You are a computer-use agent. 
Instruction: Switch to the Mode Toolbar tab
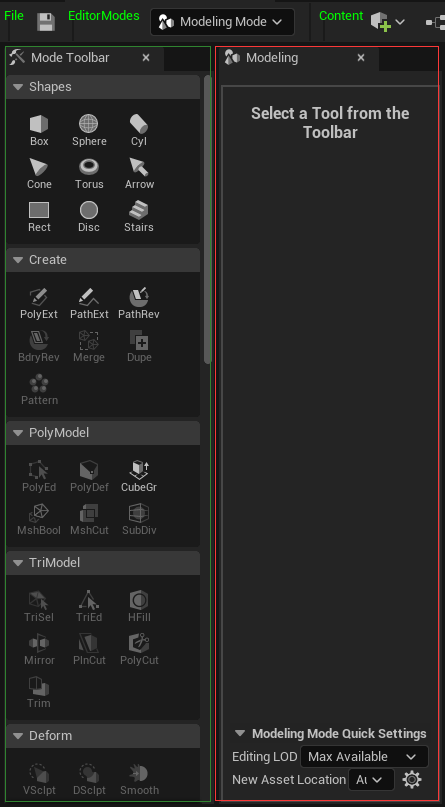(x=70, y=58)
